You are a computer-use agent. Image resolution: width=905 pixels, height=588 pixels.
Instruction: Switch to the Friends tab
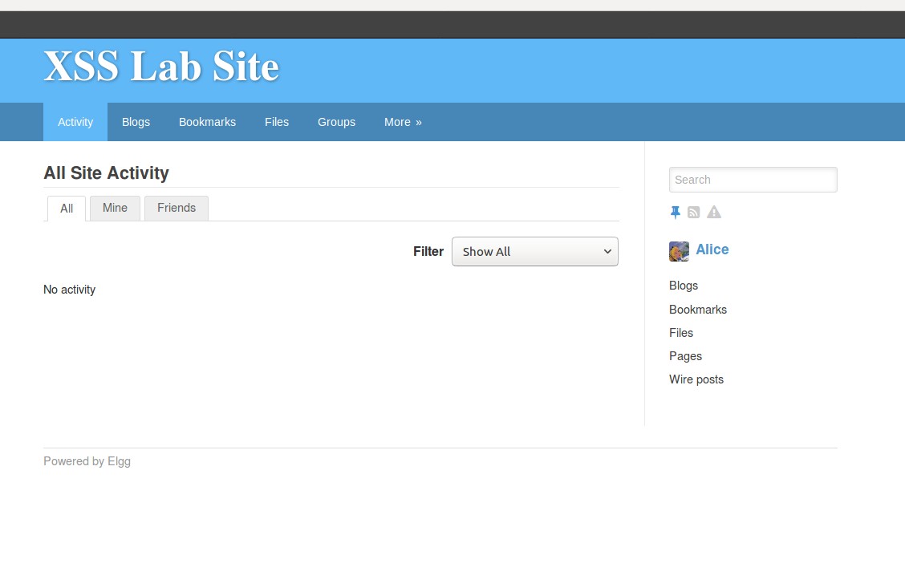[x=177, y=208]
